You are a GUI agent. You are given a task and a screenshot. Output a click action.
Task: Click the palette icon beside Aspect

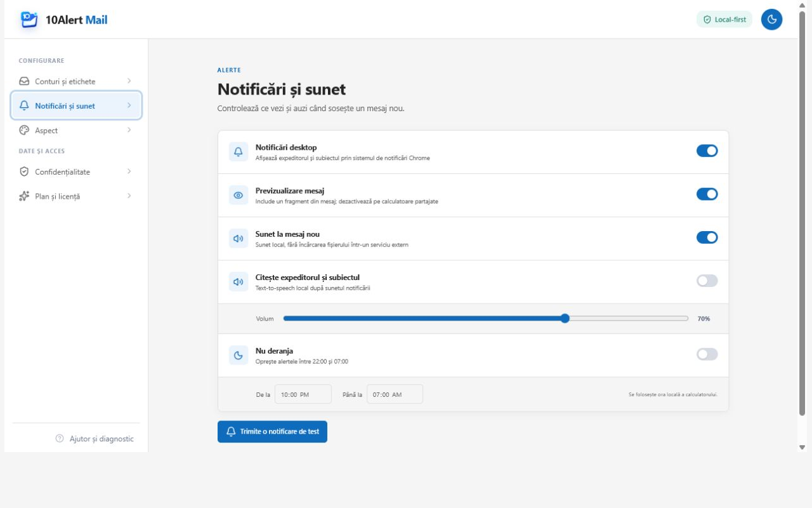(24, 130)
